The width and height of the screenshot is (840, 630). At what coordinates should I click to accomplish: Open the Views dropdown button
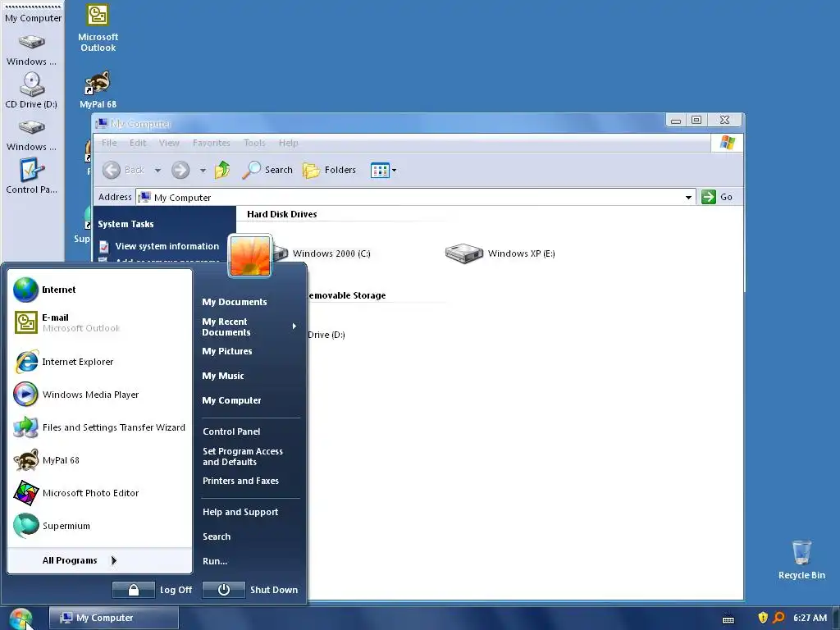[x=384, y=171]
